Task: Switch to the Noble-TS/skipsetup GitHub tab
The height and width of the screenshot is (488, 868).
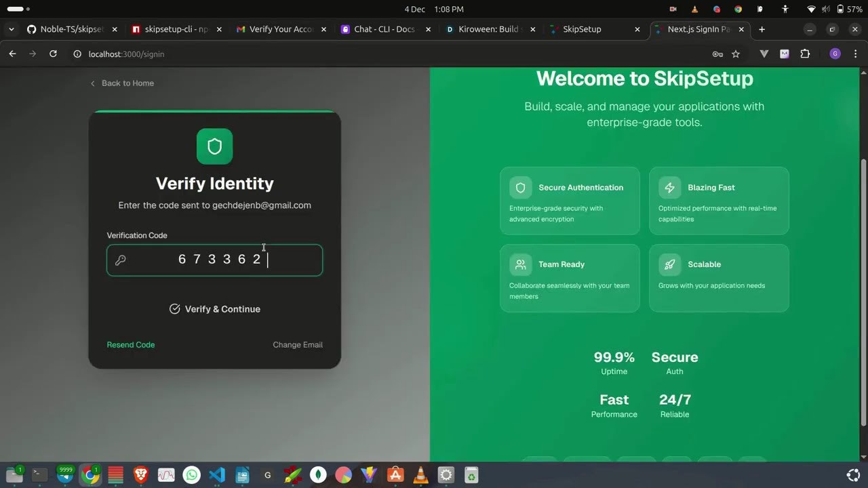Action: point(72,29)
